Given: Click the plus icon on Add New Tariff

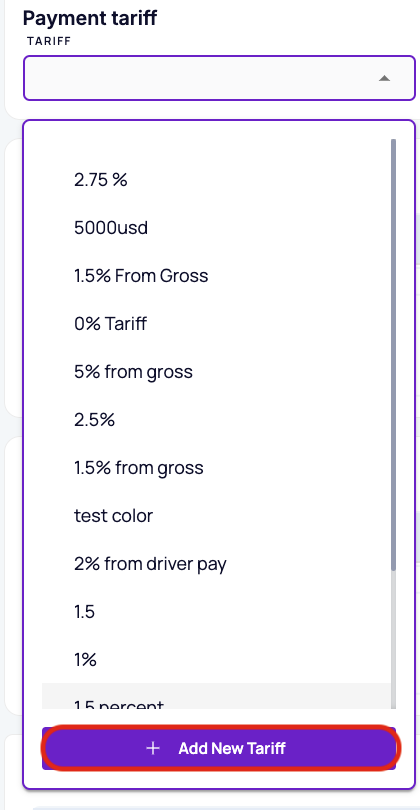Looking at the screenshot, I should click(153, 748).
